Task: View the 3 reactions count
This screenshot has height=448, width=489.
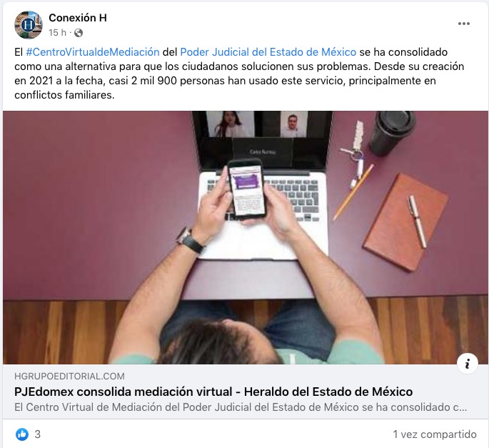Action: pos(37,434)
